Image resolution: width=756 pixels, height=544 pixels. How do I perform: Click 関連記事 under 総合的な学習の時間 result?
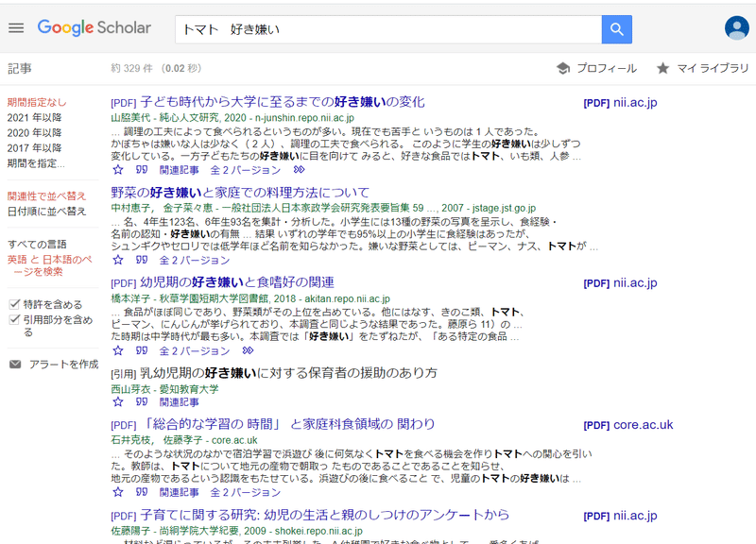179,492
